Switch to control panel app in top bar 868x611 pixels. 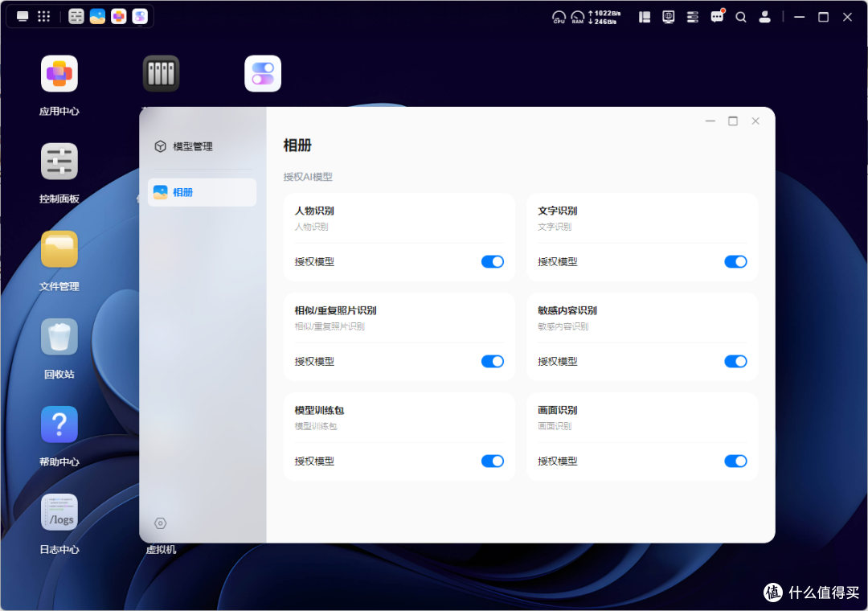[76, 17]
